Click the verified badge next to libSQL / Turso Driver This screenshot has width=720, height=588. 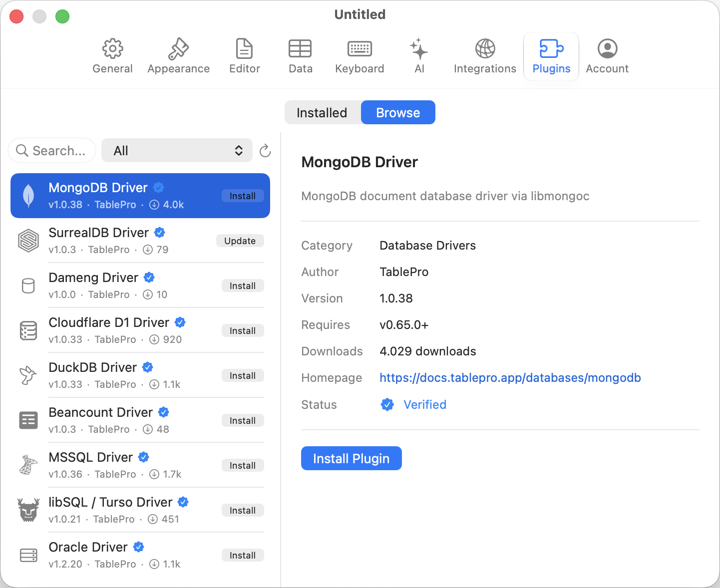[x=183, y=502]
